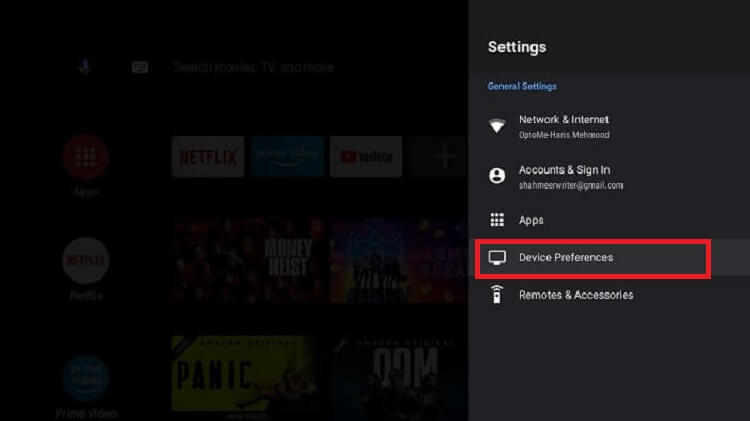Click the microphone voice search icon
Image resolution: width=750 pixels, height=421 pixels.
tap(85, 67)
